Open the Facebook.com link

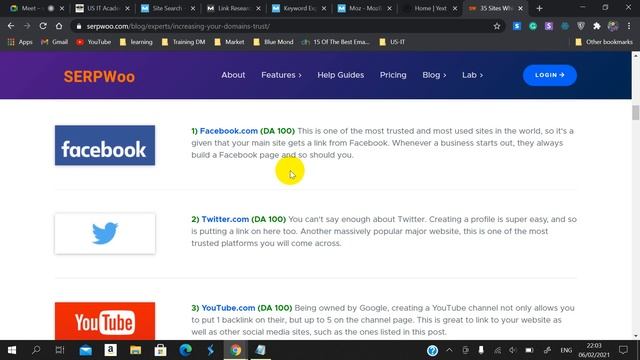click(x=229, y=131)
